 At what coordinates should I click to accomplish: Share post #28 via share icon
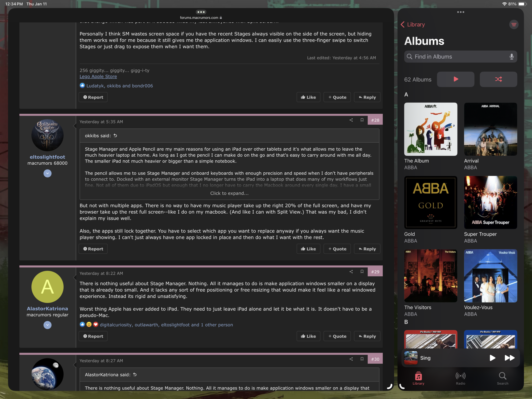point(351,120)
